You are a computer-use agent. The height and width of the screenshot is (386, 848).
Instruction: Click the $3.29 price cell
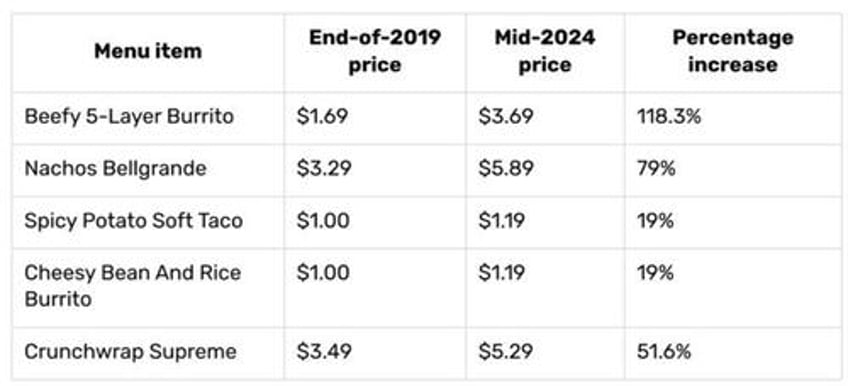(375, 169)
